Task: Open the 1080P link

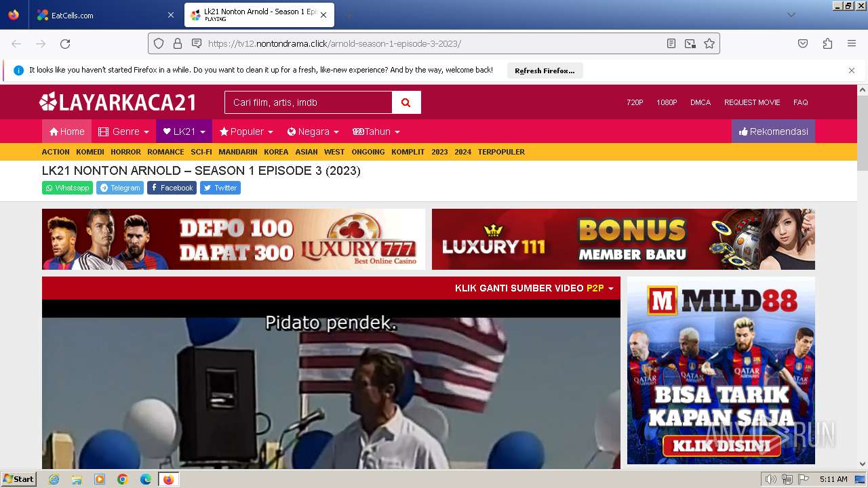Action: click(667, 102)
